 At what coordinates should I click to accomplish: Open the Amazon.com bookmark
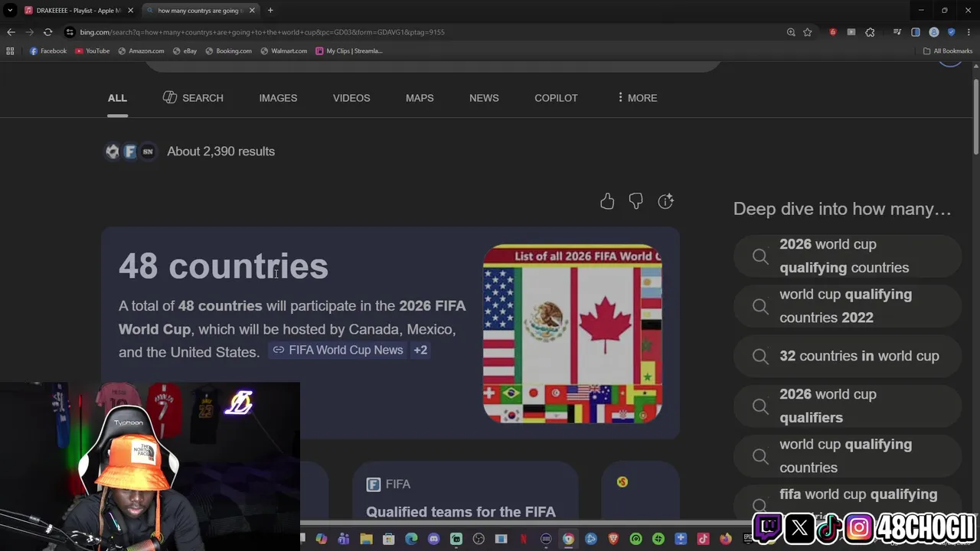coord(141,51)
